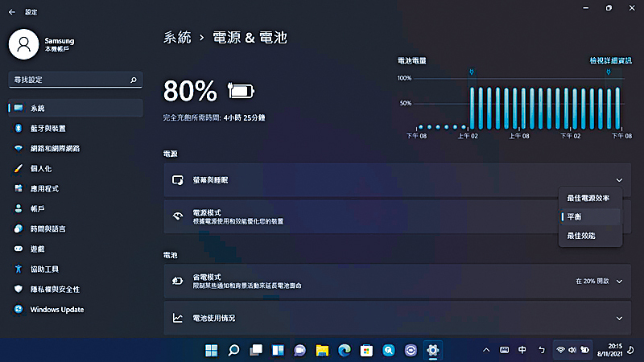Click the 電源模式 gauge icon
644x362 pixels.
click(x=177, y=216)
